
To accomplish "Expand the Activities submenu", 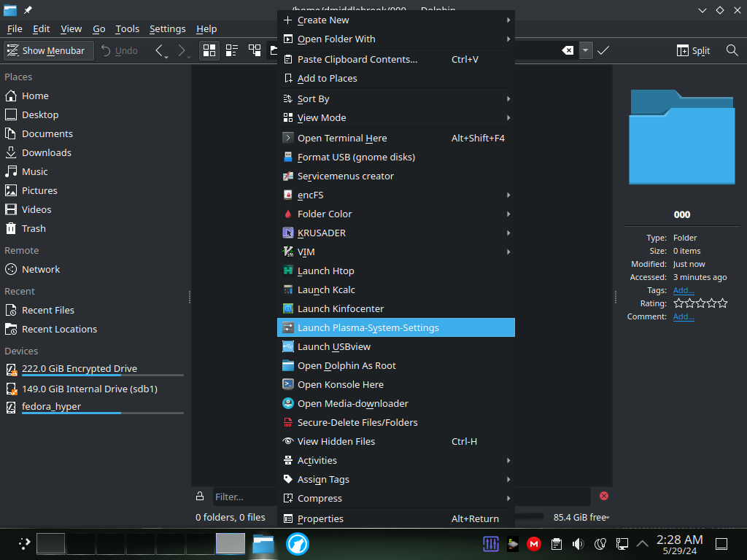I will pos(396,461).
